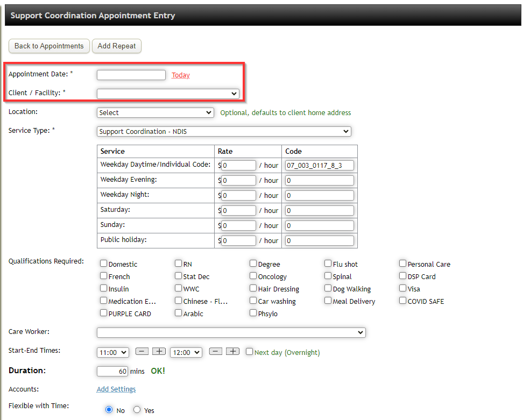Open the Client / Facility dropdown
This screenshot has width=523, height=420.
pyautogui.click(x=168, y=93)
